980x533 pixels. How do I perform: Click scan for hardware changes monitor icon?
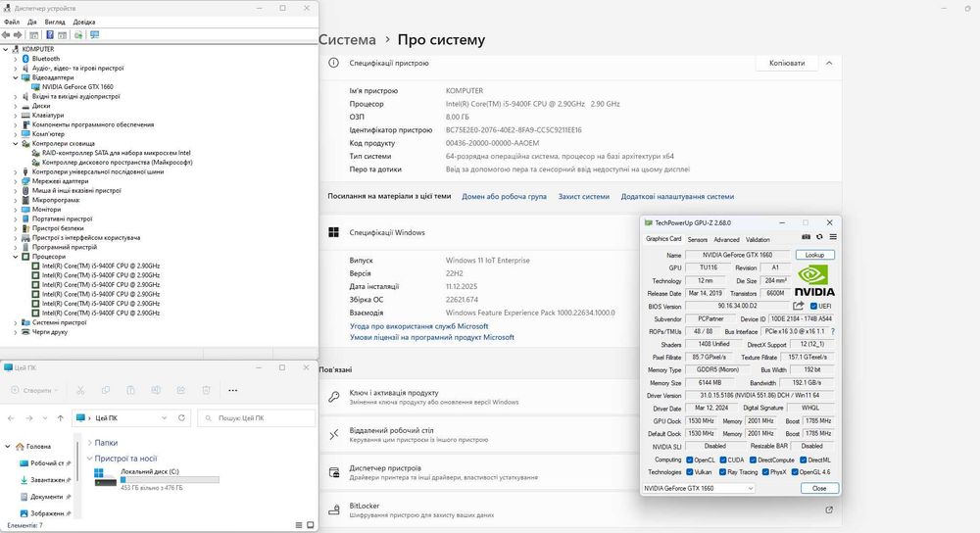(94, 35)
